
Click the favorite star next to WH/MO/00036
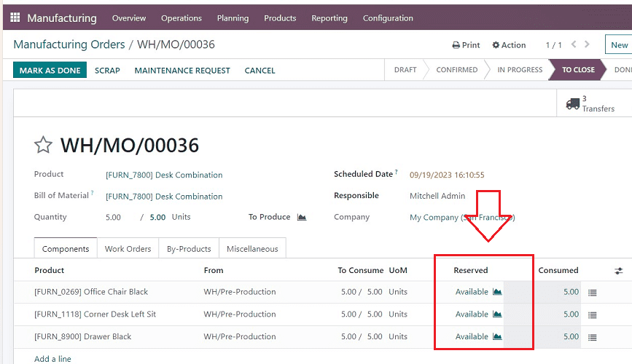coord(43,145)
